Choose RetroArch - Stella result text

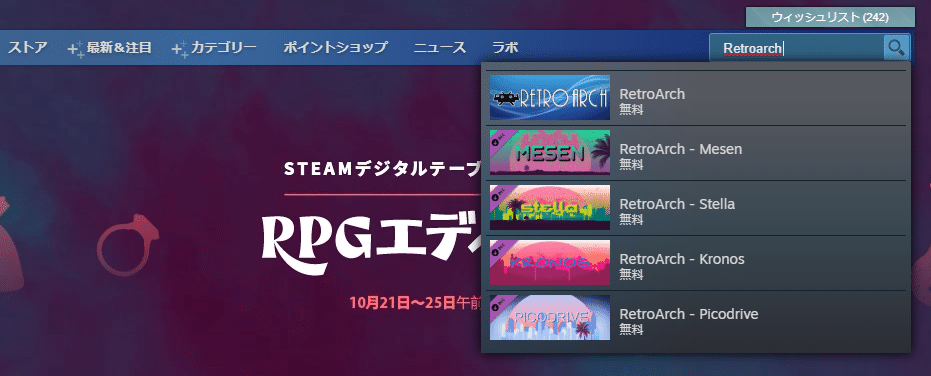677,204
